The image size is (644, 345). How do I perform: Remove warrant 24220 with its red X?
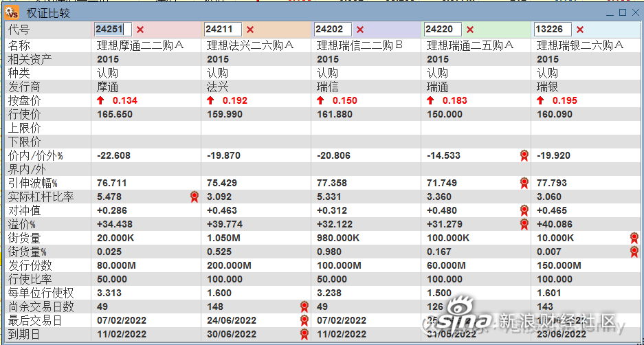[470, 30]
